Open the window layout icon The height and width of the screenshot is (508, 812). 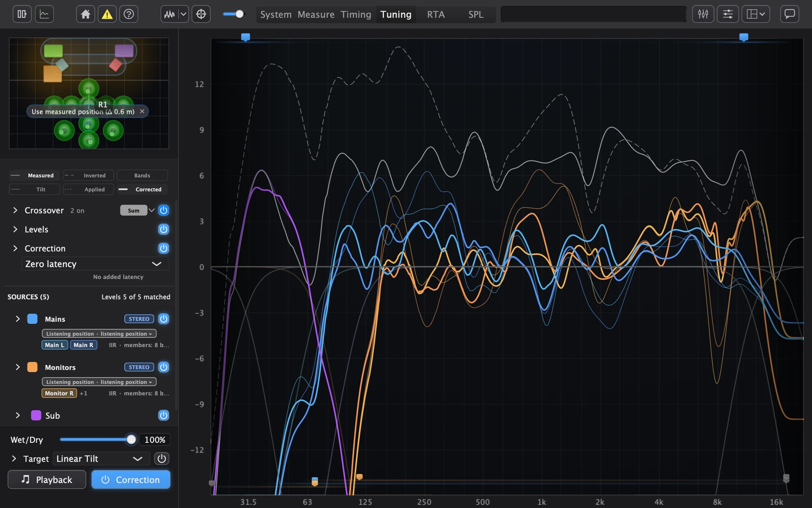(755, 14)
